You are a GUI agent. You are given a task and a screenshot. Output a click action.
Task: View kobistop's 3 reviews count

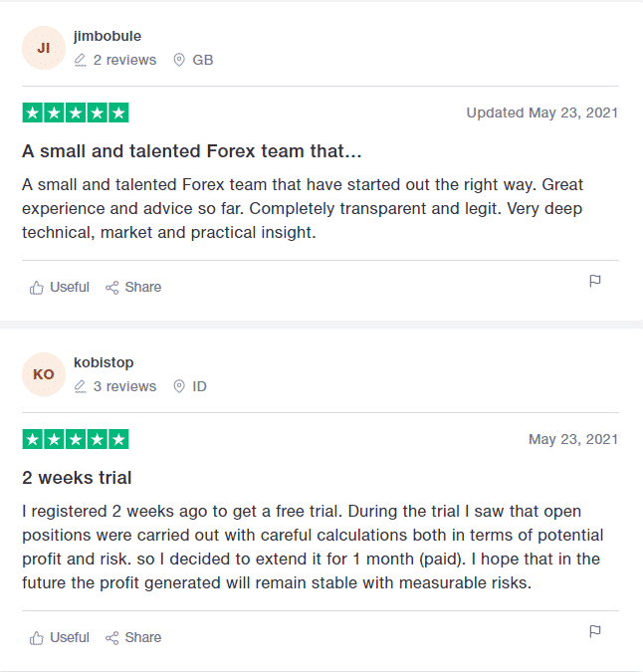tap(124, 386)
